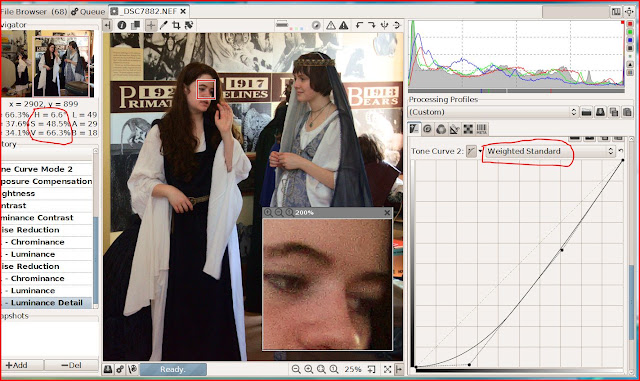Zoom in on the preview
The width and height of the screenshot is (640, 381).
(x=309, y=369)
